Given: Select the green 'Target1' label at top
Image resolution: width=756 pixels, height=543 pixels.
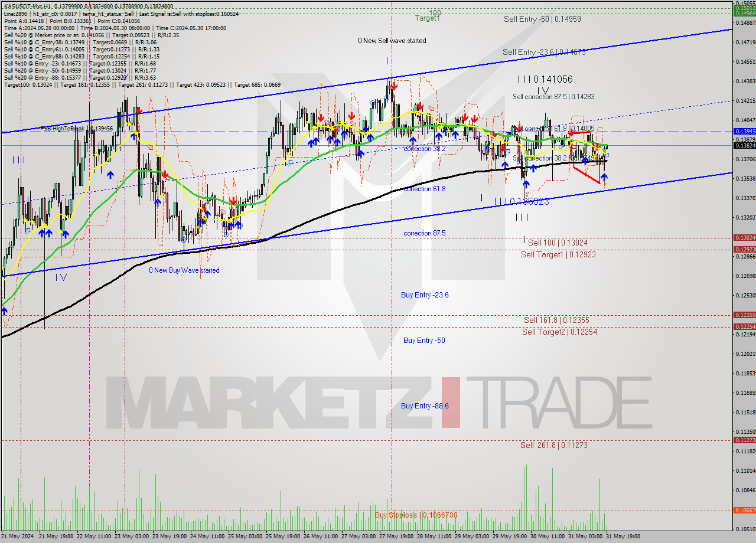Looking at the screenshot, I should pyautogui.click(x=427, y=18).
